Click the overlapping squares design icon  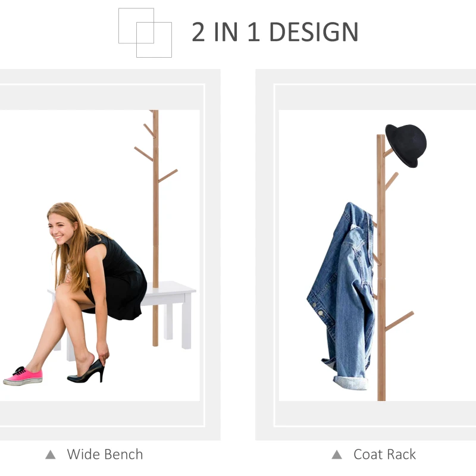(145, 33)
